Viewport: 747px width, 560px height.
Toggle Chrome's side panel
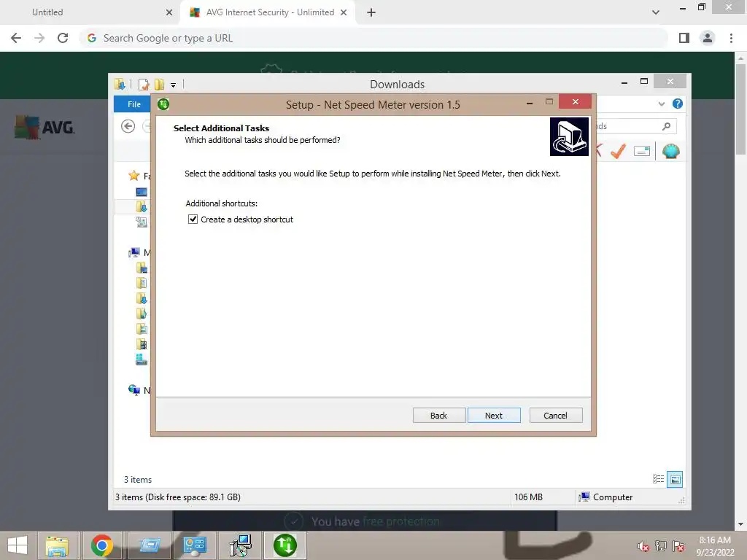click(684, 38)
